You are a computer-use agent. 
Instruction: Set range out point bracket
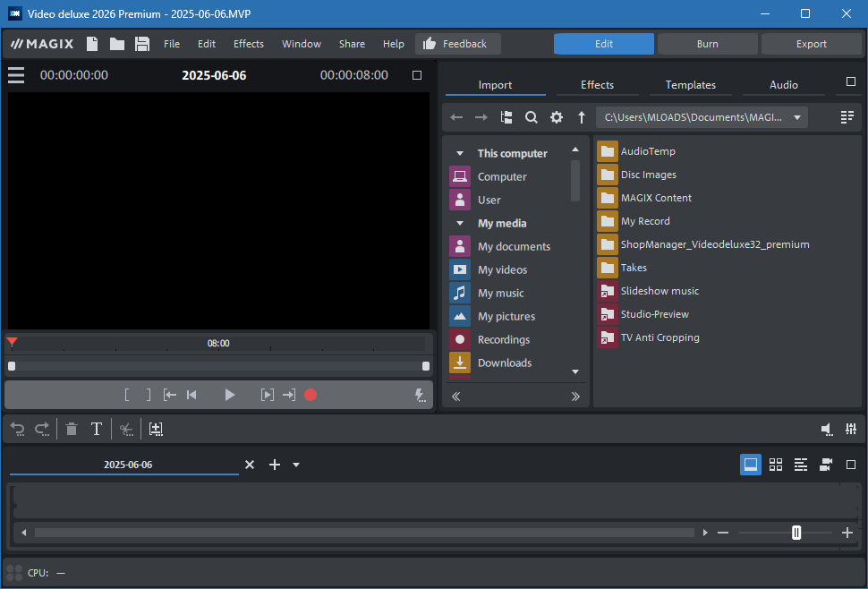pos(148,395)
